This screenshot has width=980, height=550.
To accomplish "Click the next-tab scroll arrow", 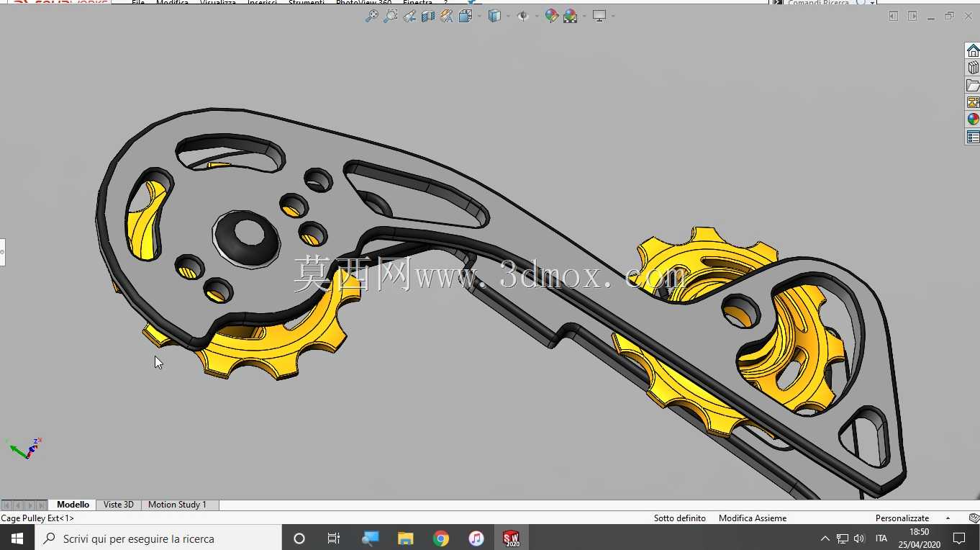I will [x=30, y=505].
